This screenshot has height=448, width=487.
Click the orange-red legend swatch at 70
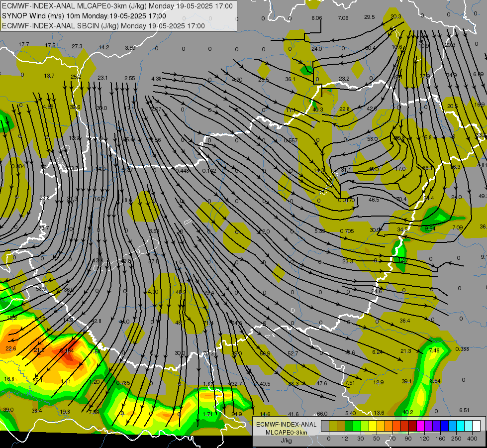pyautogui.click(x=396, y=426)
